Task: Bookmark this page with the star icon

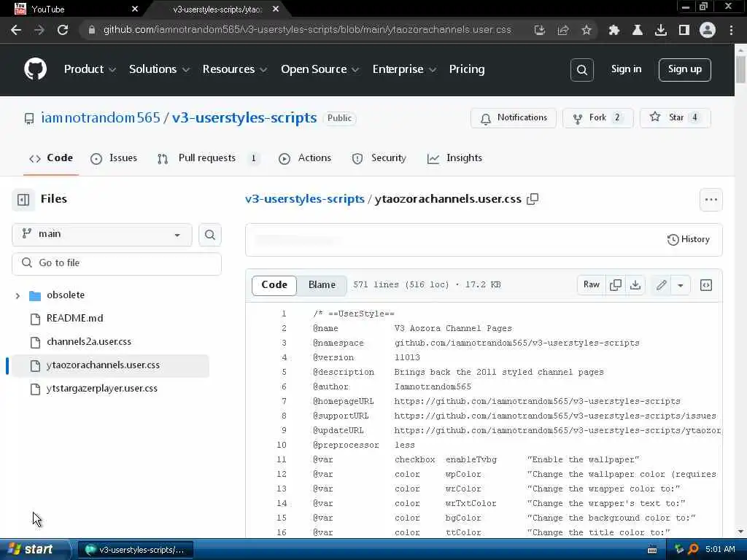Action: (x=586, y=30)
